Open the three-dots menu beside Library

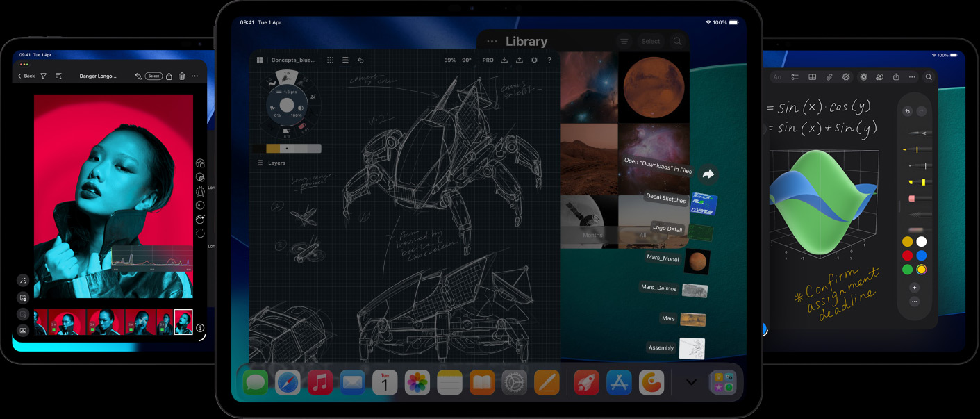492,42
